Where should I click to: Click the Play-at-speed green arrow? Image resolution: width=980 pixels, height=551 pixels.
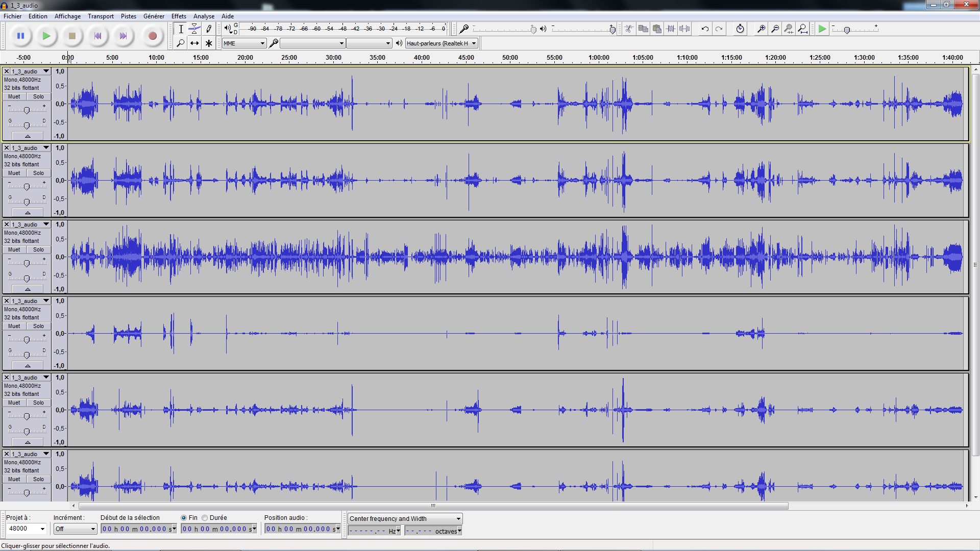822,29
